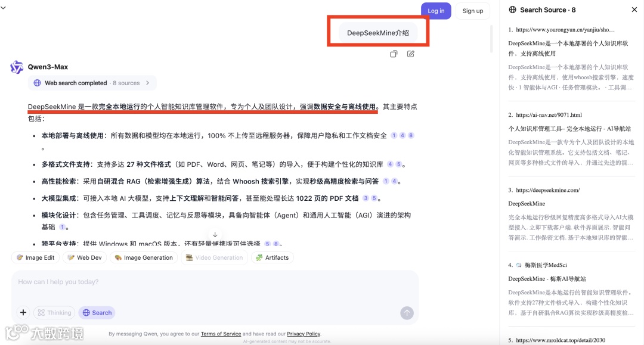Collapse the top-left chevron menu
The image size is (644, 345).
4,7
